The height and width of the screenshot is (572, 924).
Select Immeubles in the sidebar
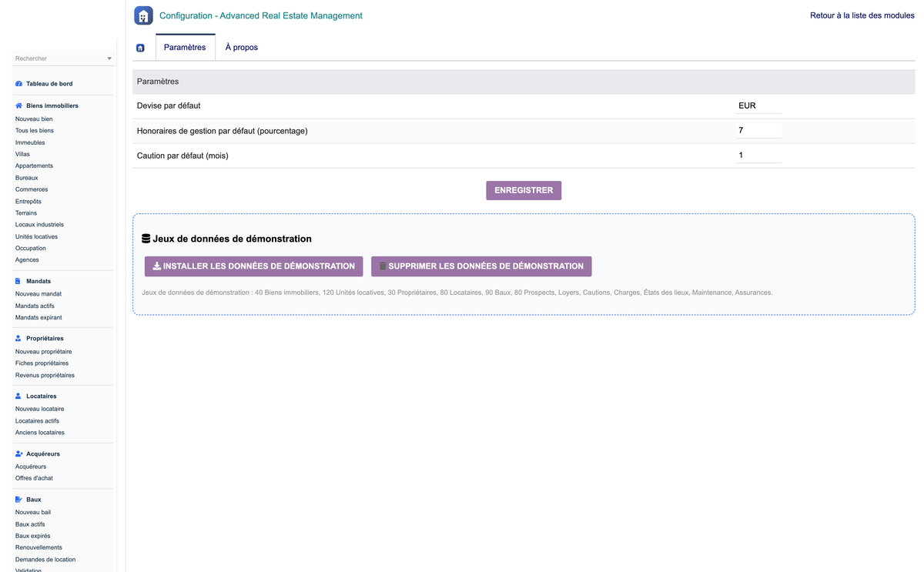pyautogui.click(x=30, y=142)
